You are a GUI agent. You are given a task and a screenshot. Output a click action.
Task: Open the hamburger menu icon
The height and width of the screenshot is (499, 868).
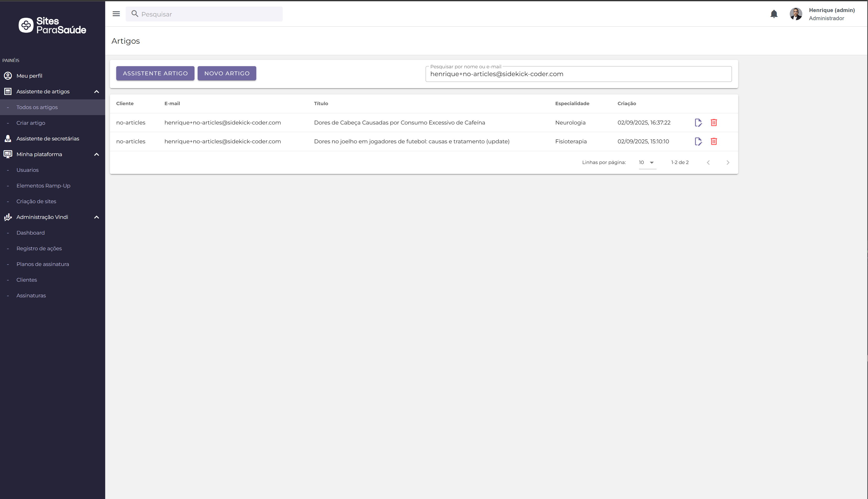click(116, 14)
